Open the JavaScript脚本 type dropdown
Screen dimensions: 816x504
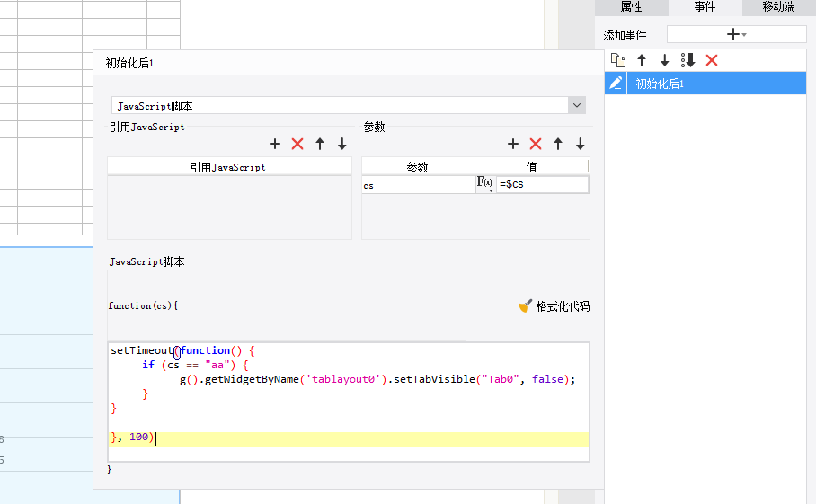pos(577,105)
